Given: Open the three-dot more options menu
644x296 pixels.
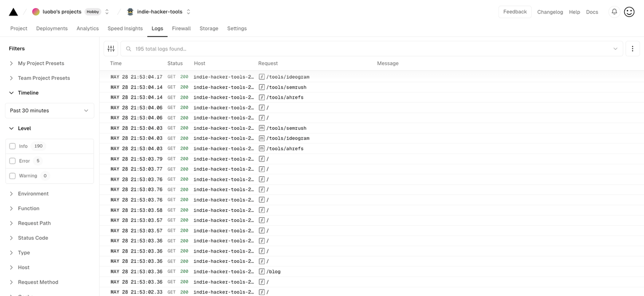Looking at the screenshot, I should 632,49.
